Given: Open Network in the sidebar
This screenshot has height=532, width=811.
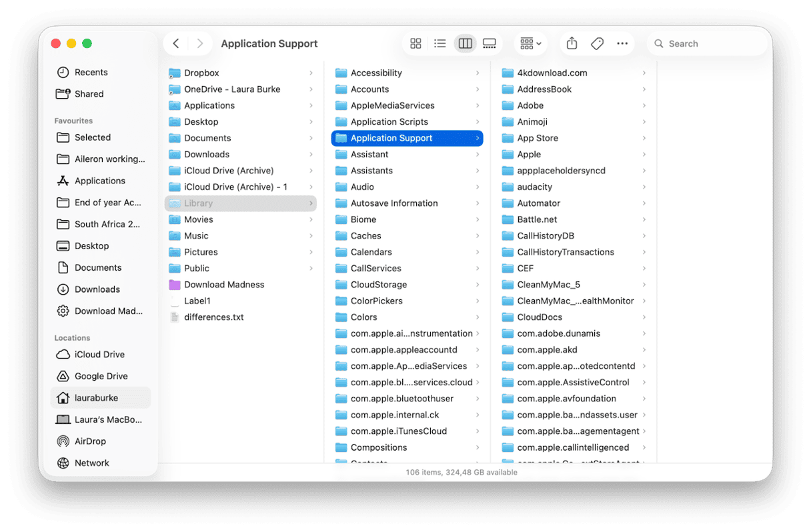Looking at the screenshot, I should (91, 463).
